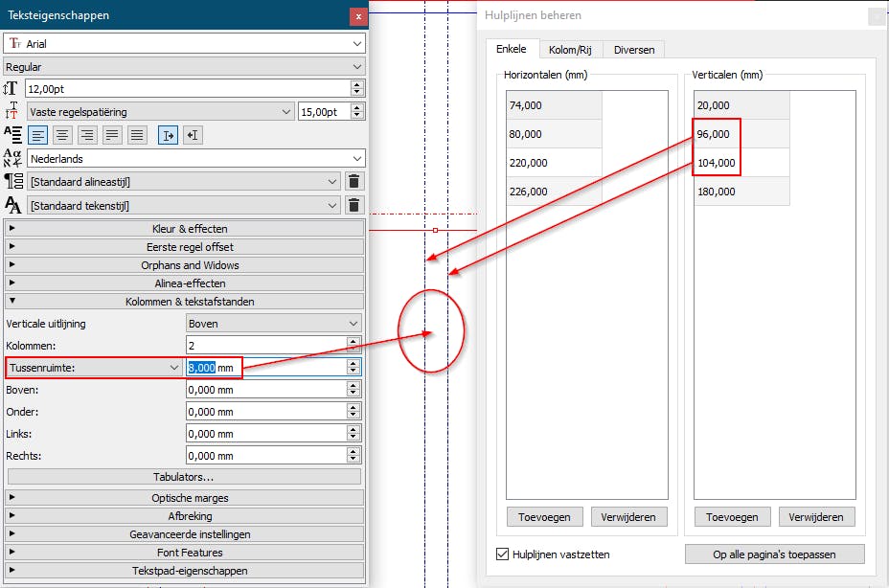Click Toevoegen under Verticalen
The height and width of the screenshot is (588, 889).
[x=732, y=517]
